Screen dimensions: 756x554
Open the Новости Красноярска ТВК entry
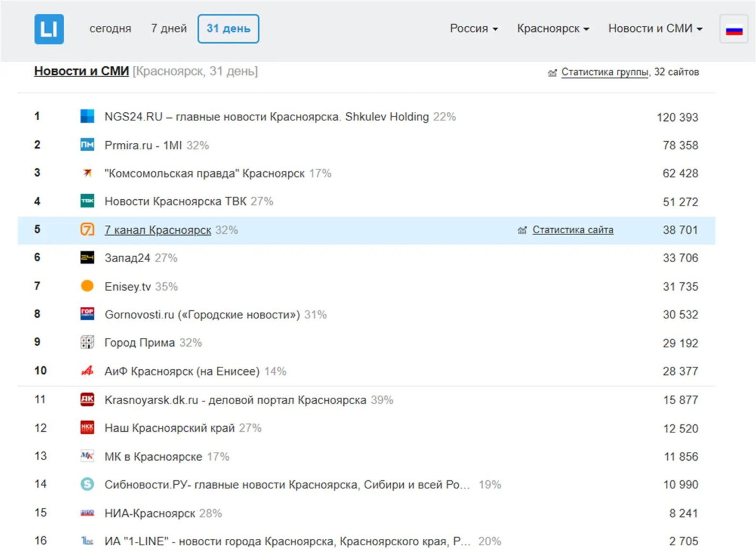point(176,202)
